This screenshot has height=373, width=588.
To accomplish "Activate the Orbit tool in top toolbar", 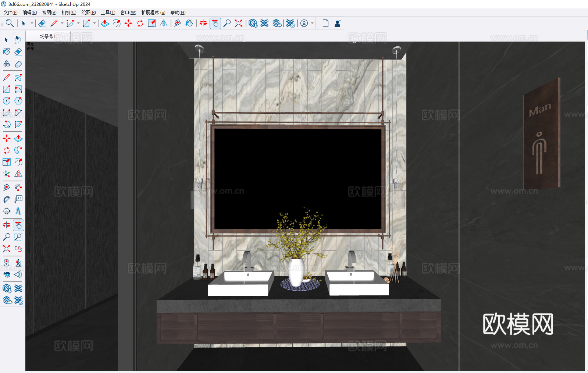I will pyautogui.click(x=203, y=23).
